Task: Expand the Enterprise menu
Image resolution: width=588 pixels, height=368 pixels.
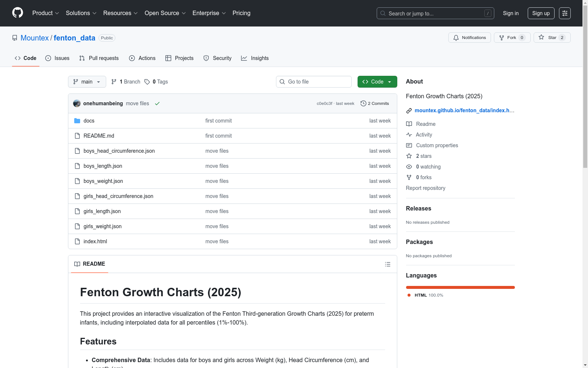Action: 209,13
